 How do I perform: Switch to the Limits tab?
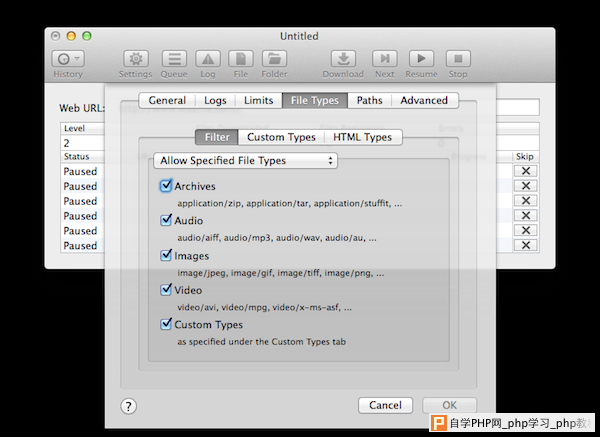259,100
